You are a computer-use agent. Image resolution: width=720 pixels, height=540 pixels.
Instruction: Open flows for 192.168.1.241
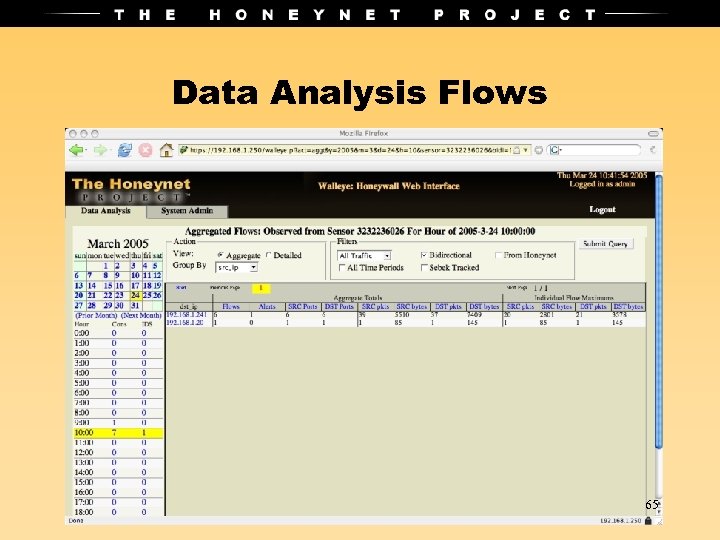tap(186, 315)
